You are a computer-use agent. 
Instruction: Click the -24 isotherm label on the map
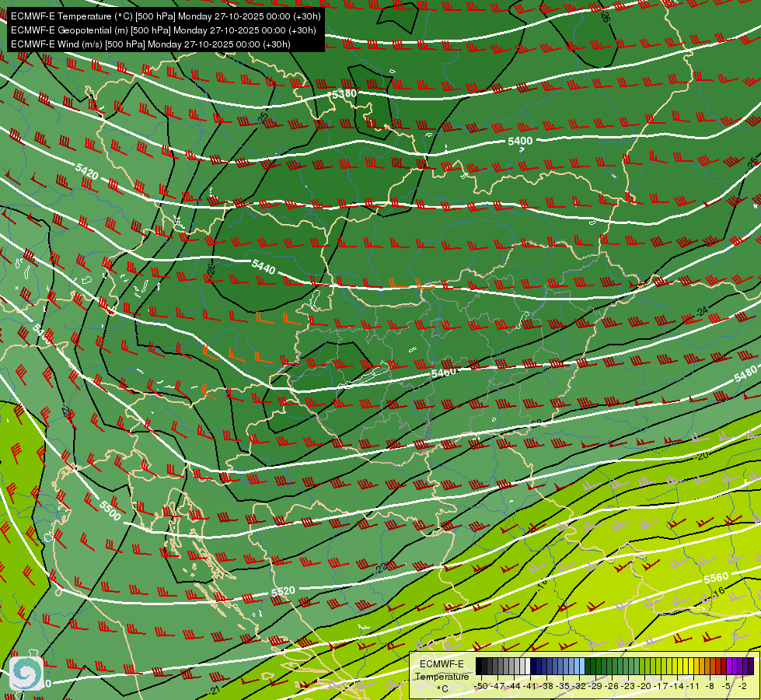tap(701, 311)
